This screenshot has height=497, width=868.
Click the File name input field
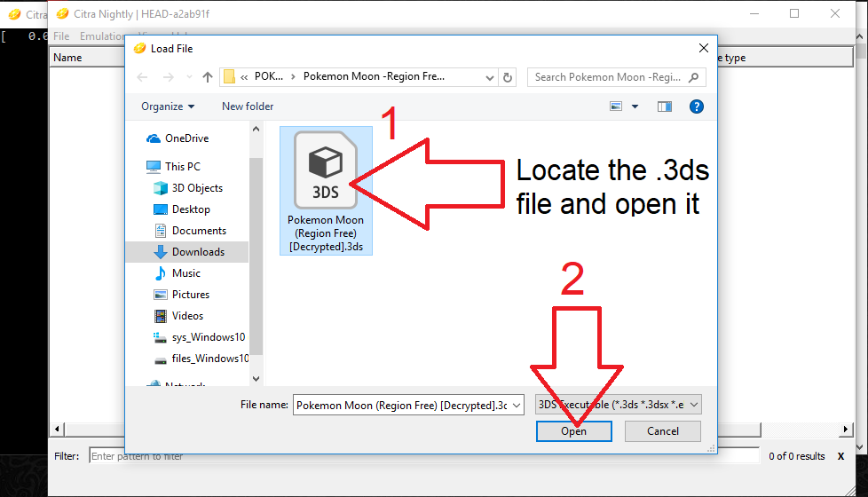click(x=401, y=405)
